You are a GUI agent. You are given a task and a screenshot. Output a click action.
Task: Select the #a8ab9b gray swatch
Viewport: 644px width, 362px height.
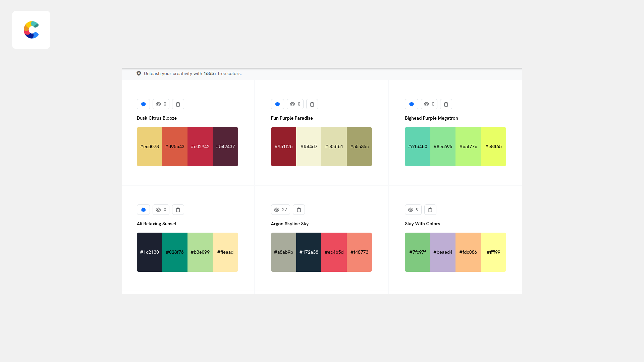(x=283, y=252)
